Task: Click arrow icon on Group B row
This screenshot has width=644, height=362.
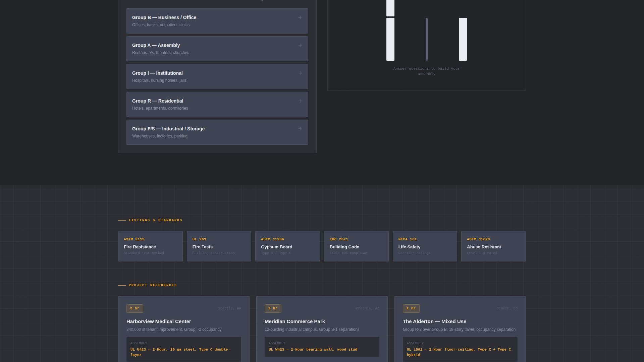Action: [x=300, y=17]
